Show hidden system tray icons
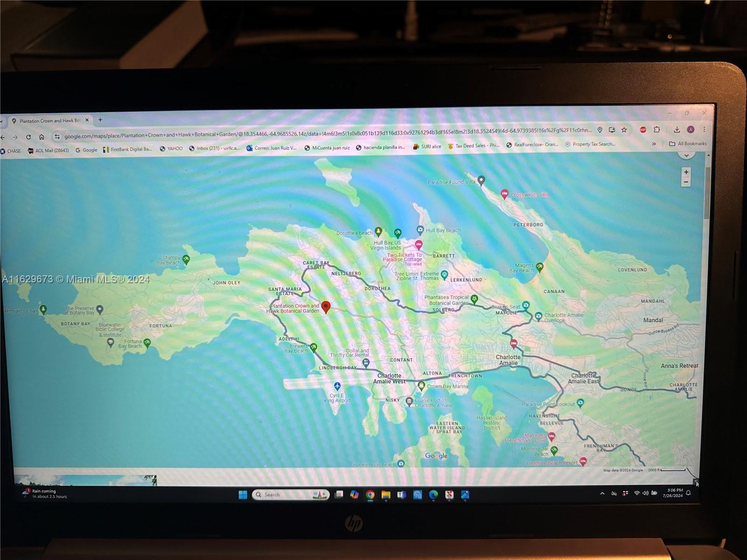Screen dimensions: 747x560 [602, 493]
